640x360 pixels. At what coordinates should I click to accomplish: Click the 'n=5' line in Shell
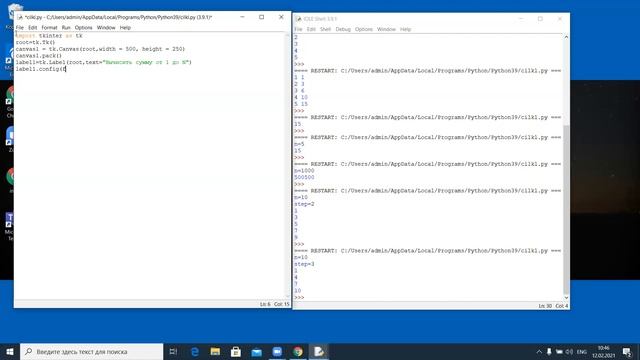tap(299, 144)
